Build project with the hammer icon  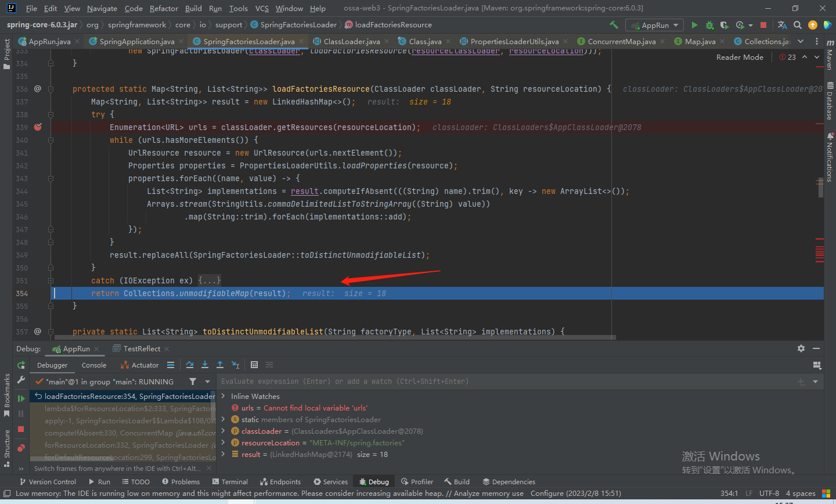click(x=614, y=25)
